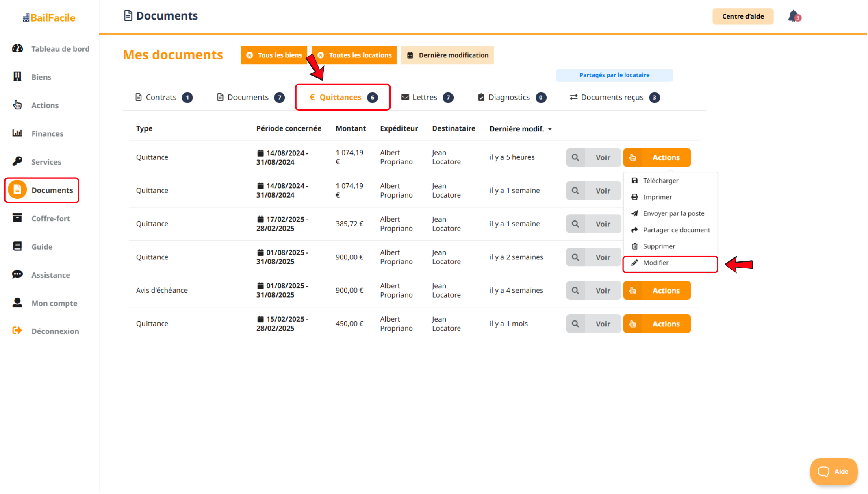This screenshot has width=868, height=494.
Task: Click the Montant column header
Action: (351, 128)
